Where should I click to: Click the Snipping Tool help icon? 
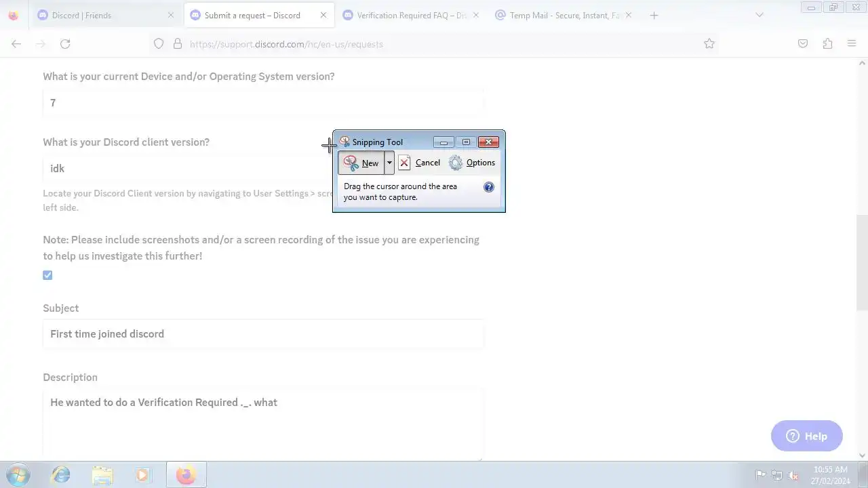[489, 187]
